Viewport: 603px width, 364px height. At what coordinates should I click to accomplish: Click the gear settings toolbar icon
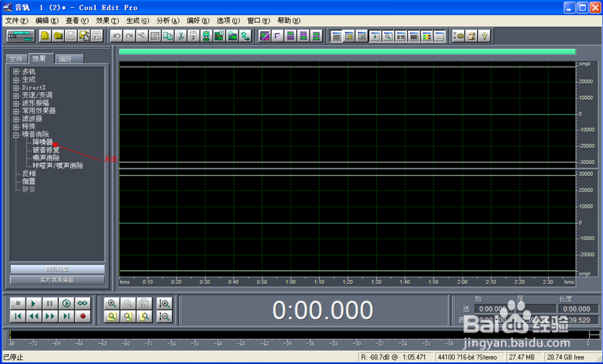click(458, 36)
